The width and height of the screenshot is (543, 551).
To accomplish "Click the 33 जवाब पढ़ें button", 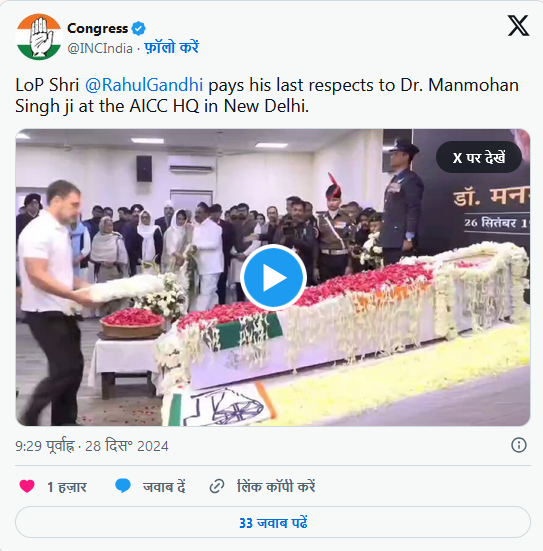I will coord(273,522).
